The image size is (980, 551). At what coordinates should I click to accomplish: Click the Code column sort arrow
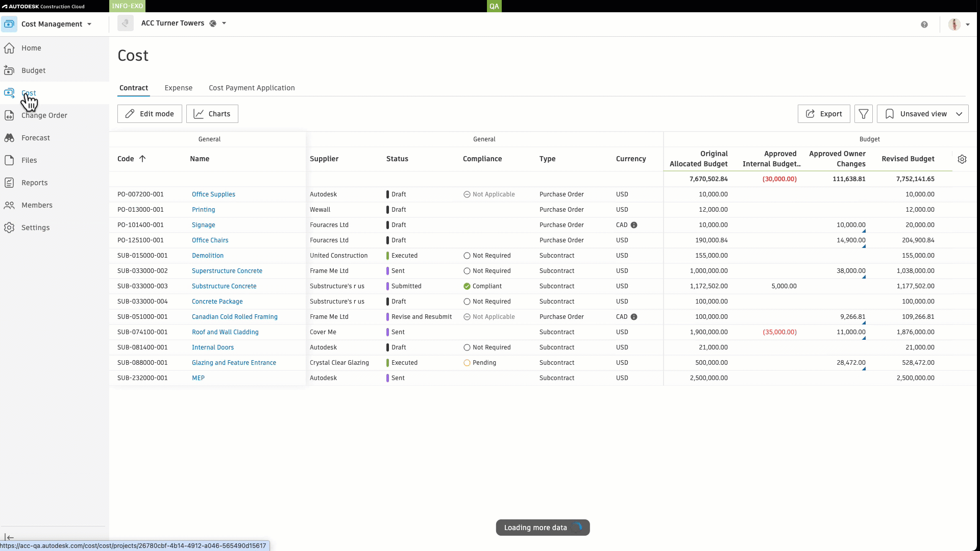pyautogui.click(x=142, y=159)
